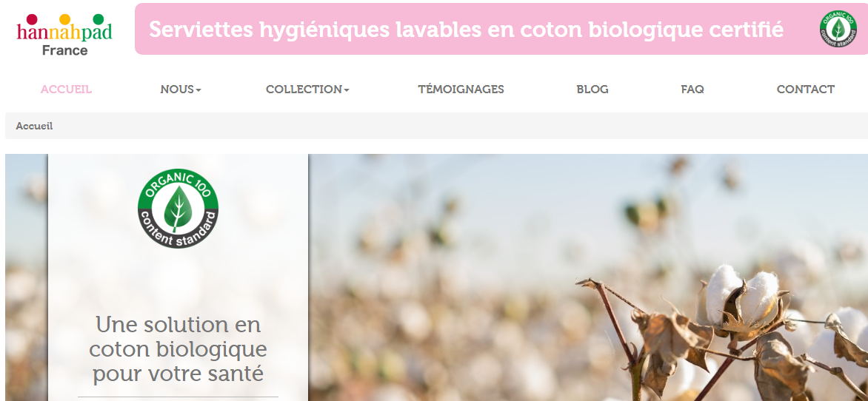Viewport: 868px width, 401px height.
Task: Expand the NOUS dropdown menu
Action: click(x=181, y=89)
